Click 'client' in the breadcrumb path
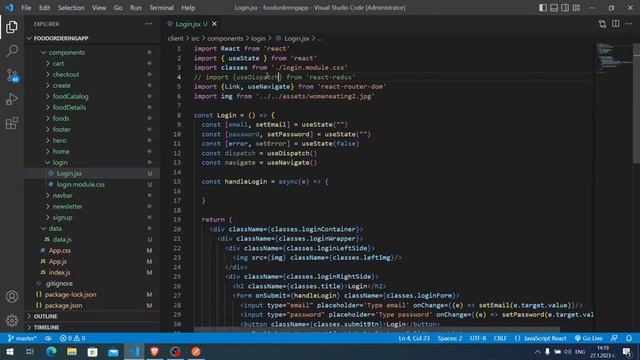 (x=176, y=38)
